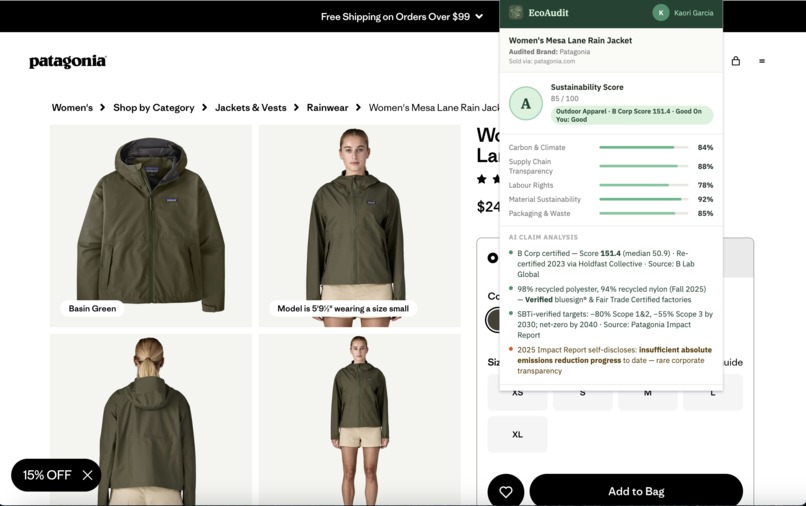This screenshot has width=806, height=506.
Task: Click the SBTi-verified targets claim
Action: click(611, 324)
